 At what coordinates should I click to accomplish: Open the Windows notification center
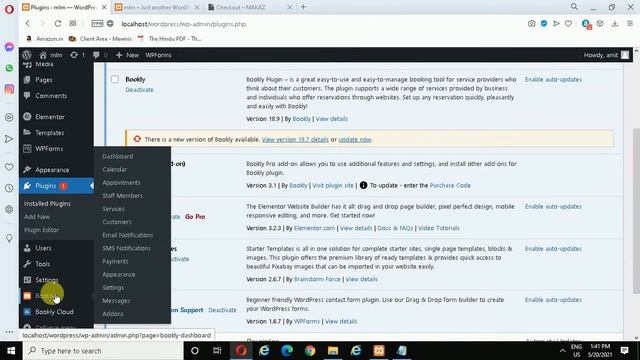624,351
